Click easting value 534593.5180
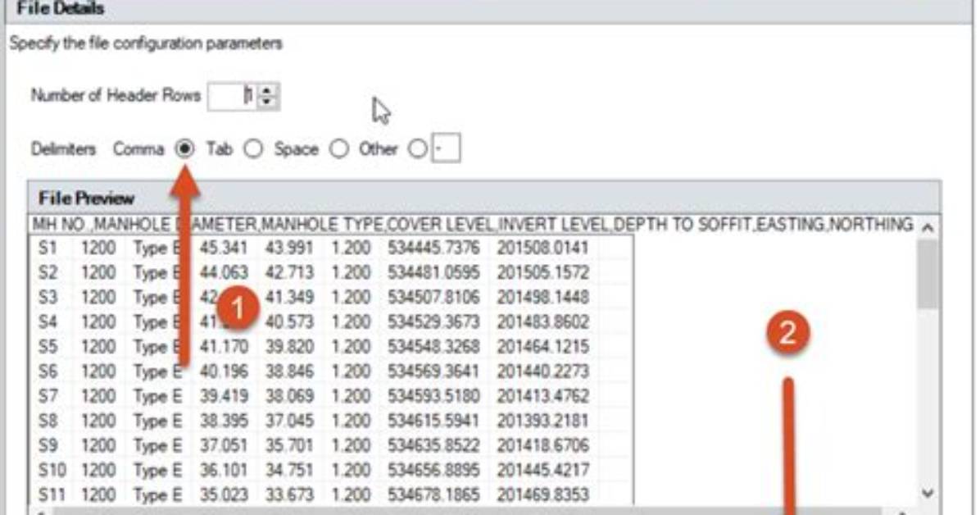The image size is (980, 515). click(433, 396)
